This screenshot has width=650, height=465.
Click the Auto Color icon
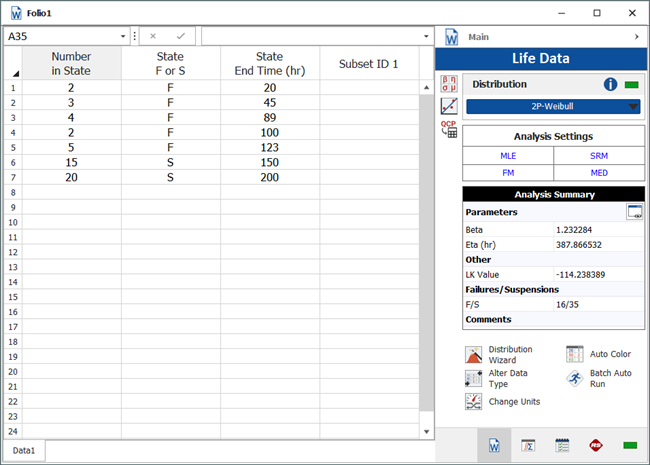(575, 354)
